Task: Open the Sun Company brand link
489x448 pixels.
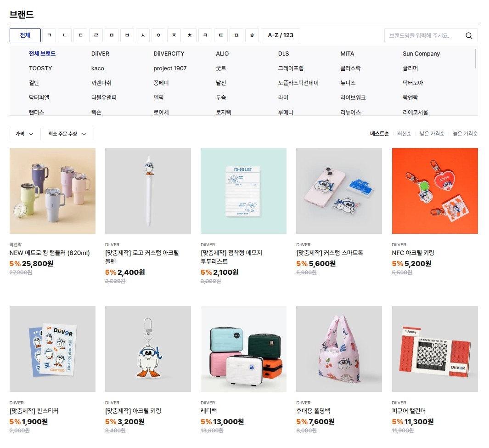Action: 421,54
